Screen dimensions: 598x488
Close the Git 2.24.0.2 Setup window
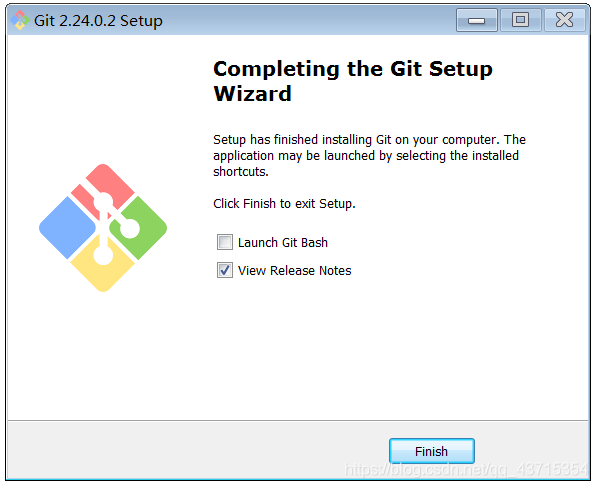[x=564, y=20]
